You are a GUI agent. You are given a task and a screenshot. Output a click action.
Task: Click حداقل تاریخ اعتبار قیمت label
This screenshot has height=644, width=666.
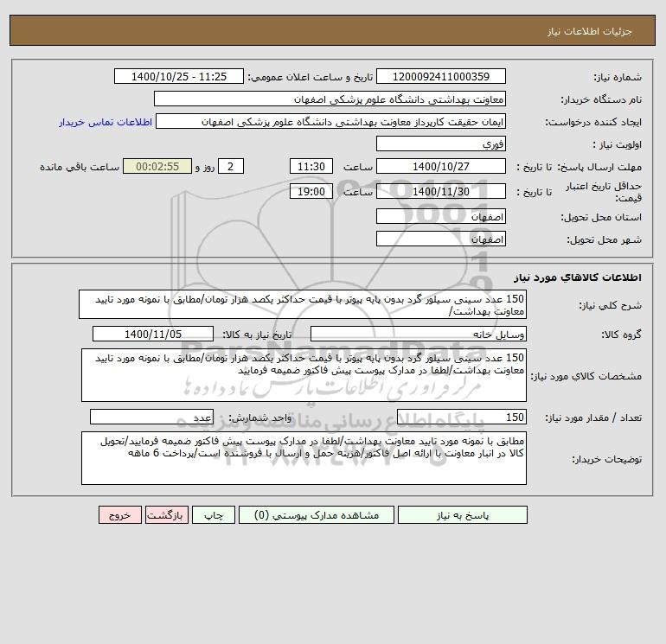click(x=603, y=192)
